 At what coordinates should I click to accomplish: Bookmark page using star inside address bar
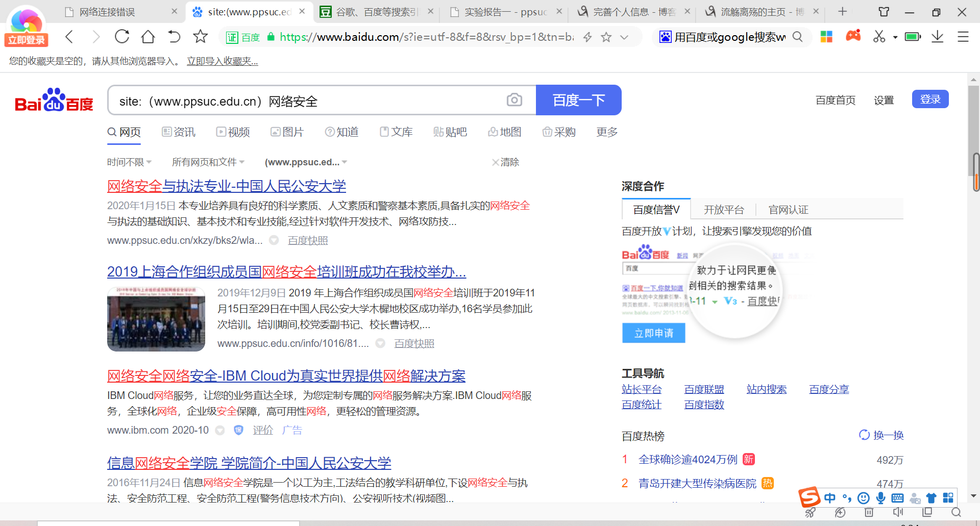click(606, 37)
